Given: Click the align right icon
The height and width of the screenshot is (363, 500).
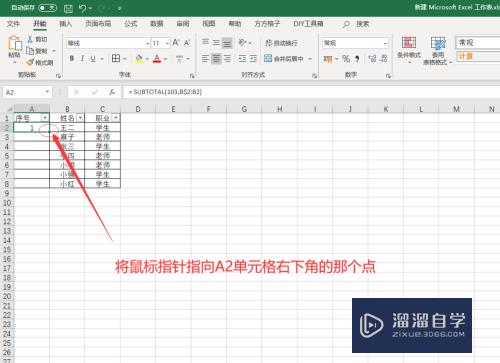Looking at the screenshot, I should (227, 59).
